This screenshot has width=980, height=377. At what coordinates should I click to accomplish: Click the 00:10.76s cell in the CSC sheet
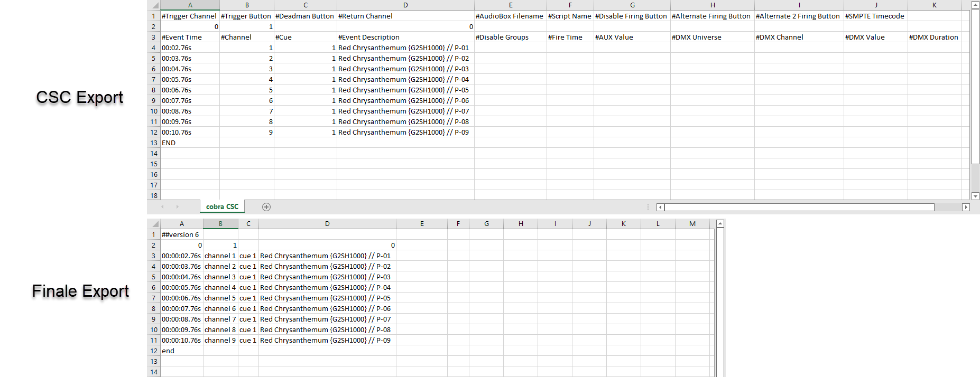(190, 133)
